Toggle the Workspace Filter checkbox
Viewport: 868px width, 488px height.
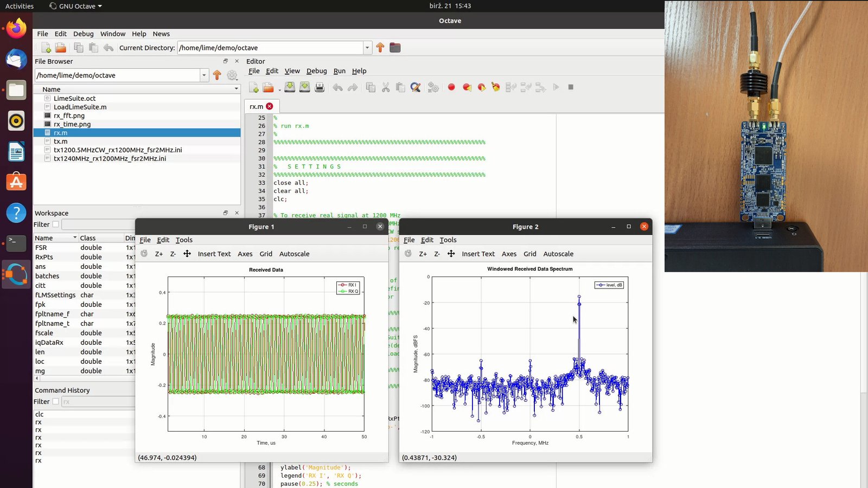click(x=55, y=224)
